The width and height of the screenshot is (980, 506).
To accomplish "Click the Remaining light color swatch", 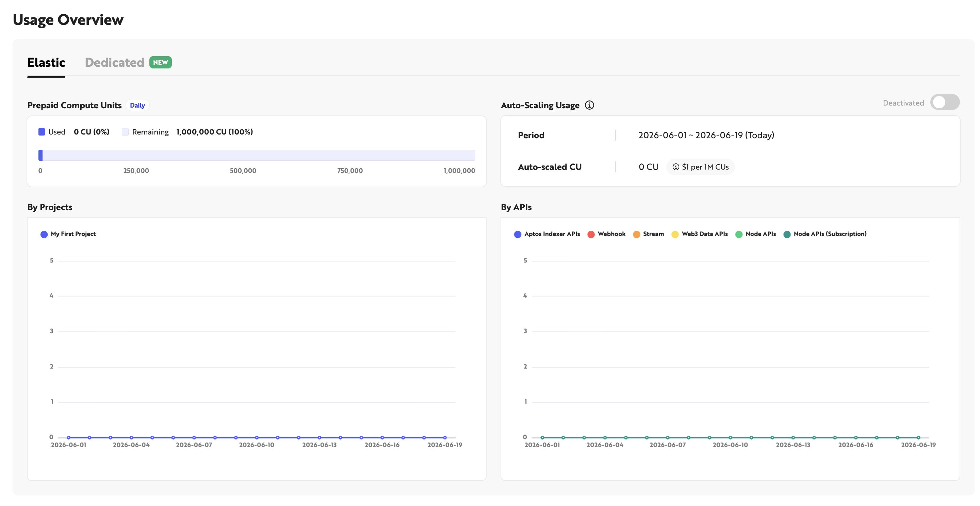I will click(x=125, y=132).
